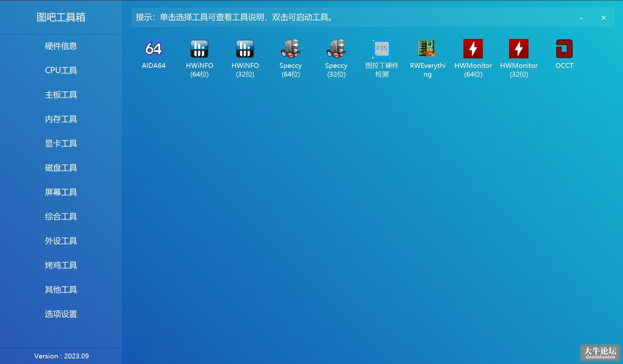The image size is (623, 364).
Task: Open the 综合工具 category
Action: (x=61, y=216)
